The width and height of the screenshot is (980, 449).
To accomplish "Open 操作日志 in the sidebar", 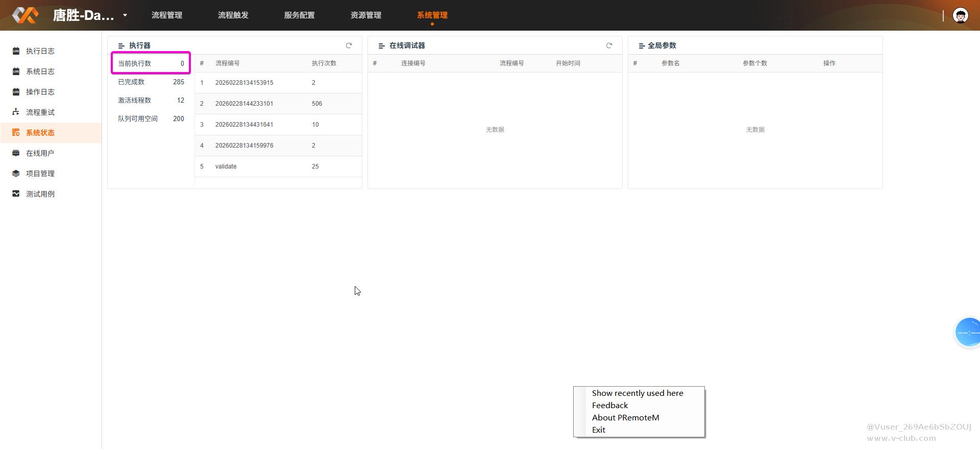I will click(40, 92).
